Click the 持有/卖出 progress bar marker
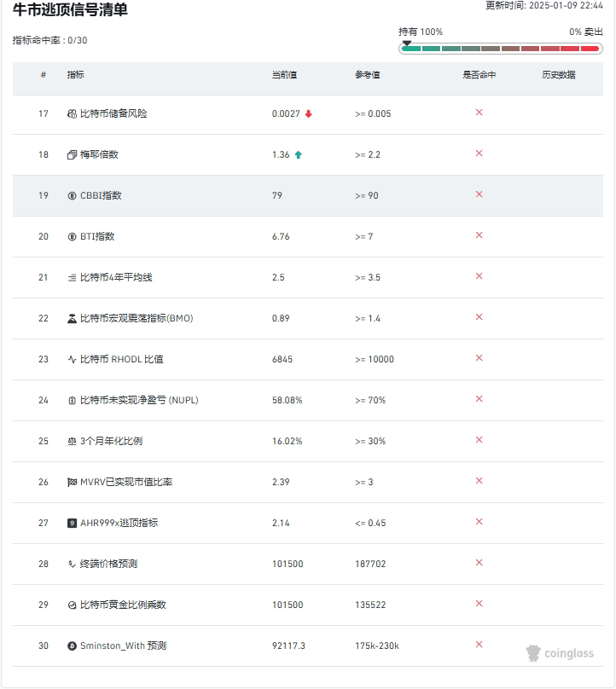This screenshot has width=616, height=689. tap(407, 43)
